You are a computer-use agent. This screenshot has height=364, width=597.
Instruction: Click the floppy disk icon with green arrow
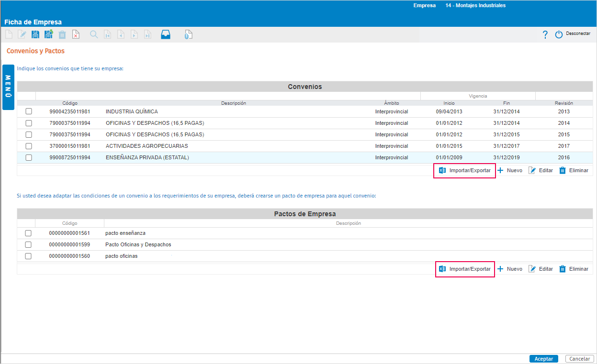coord(49,34)
